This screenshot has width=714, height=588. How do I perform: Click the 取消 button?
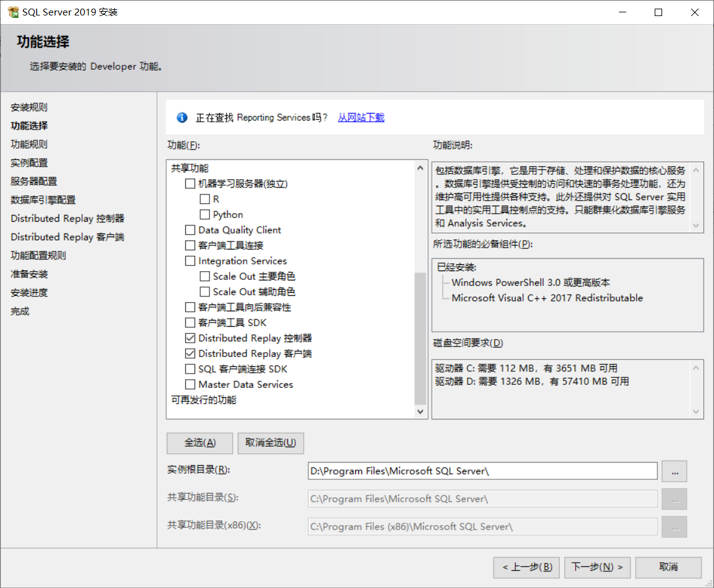[668, 568]
